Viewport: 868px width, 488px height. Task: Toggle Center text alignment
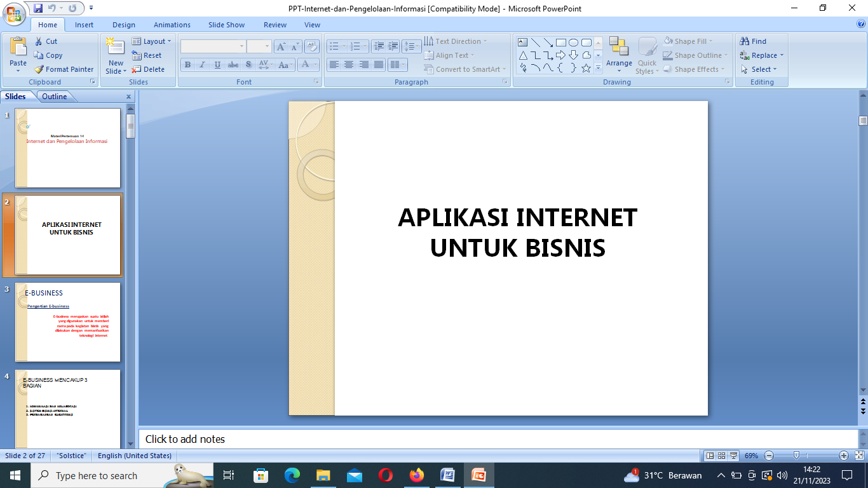pyautogui.click(x=349, y=65)
